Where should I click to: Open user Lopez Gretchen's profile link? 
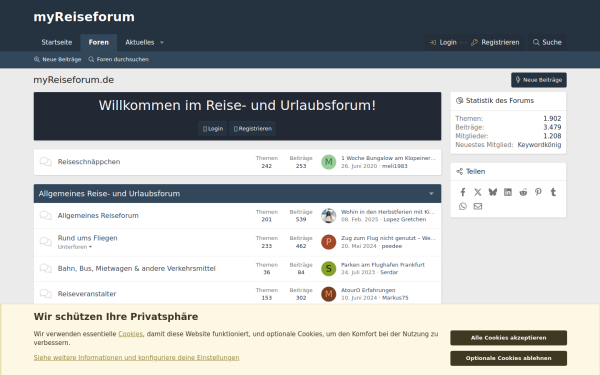[x=404, y=219]
